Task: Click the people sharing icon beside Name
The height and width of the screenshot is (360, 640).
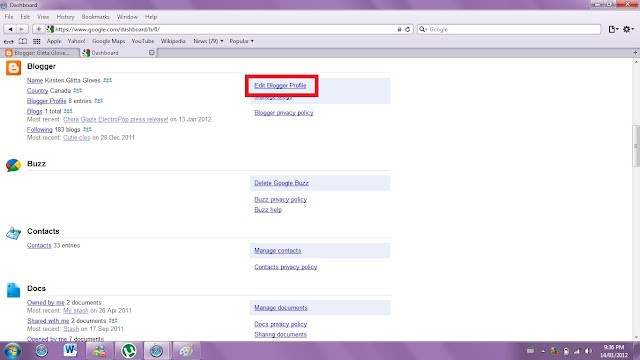Action: 107,80
